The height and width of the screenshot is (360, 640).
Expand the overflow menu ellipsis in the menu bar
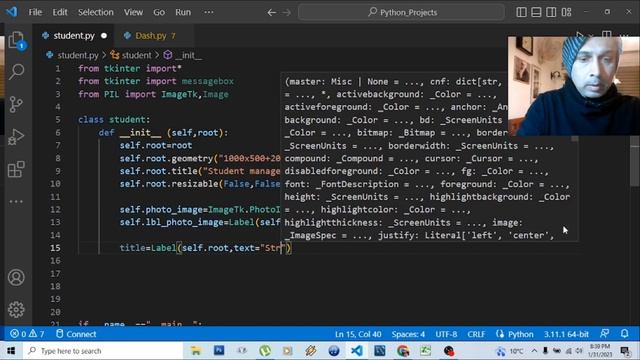[x=209, y=12]
